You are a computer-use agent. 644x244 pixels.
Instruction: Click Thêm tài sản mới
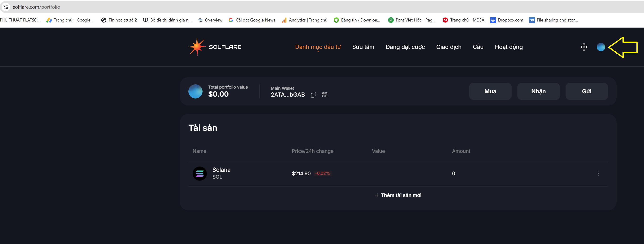[398, 195]
